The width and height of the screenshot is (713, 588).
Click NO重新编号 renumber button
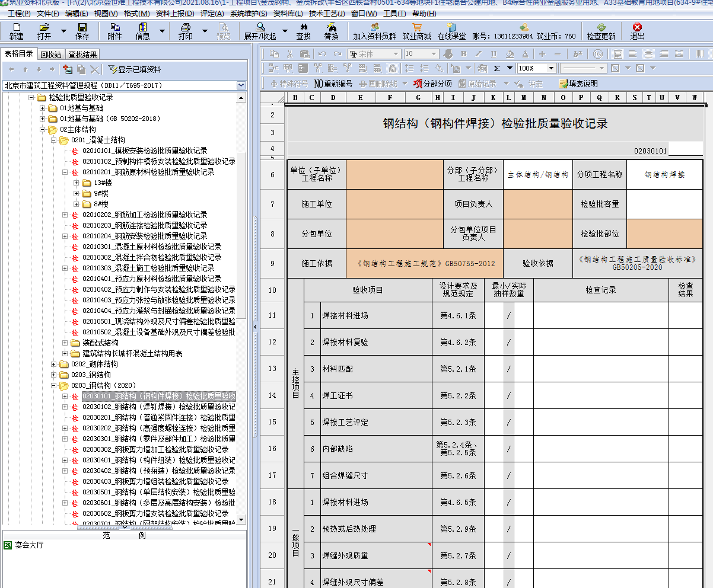click(333, 84)
